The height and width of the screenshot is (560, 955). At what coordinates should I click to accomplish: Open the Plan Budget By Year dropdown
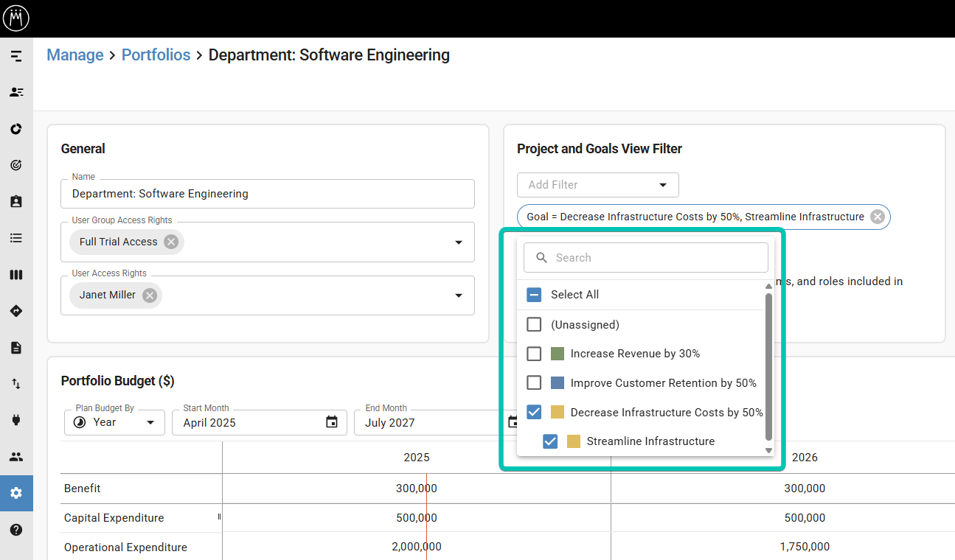click(114, 422)
